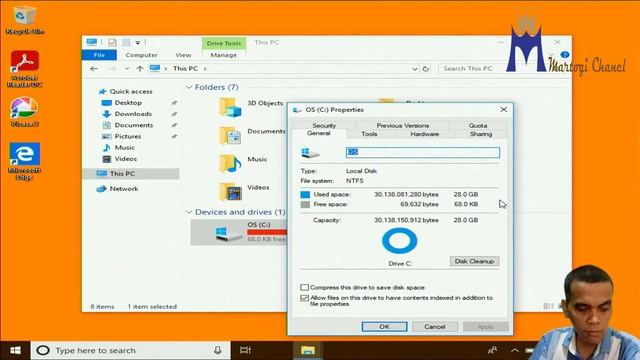Click OK in the Properties dialog
The image size is (640, 360).
click(384, 327)
